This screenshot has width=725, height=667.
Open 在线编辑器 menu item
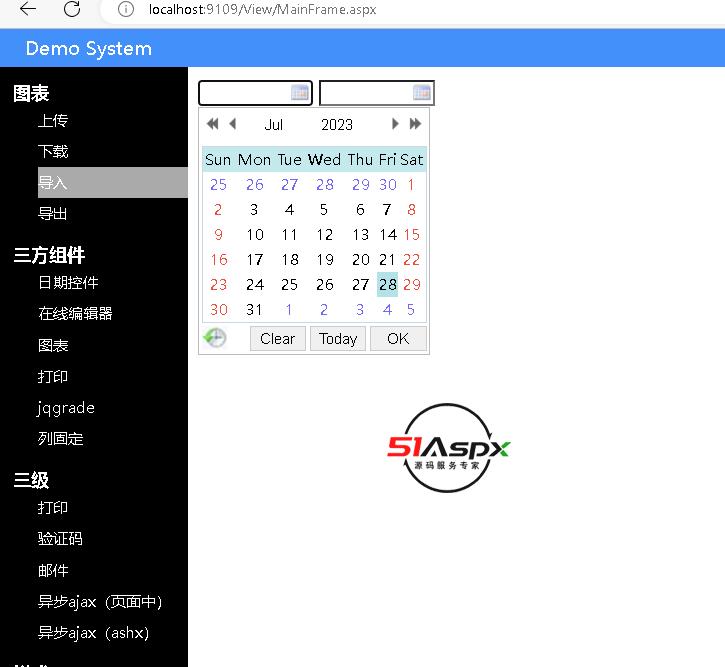tap(75, 313)
